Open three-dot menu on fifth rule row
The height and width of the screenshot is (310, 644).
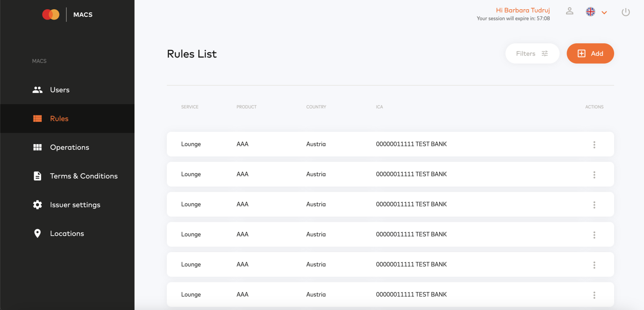594,265
